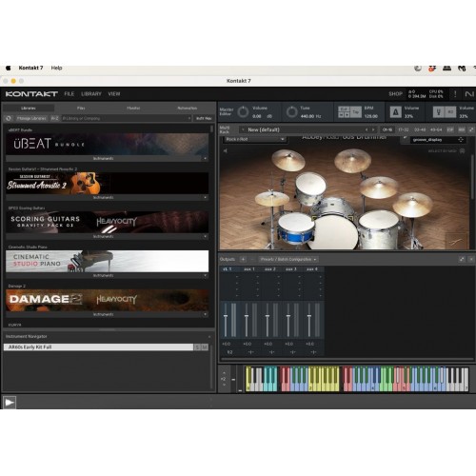Toggle the KSP multi script button
Screen dimensions: 476x476
[450, 129]
